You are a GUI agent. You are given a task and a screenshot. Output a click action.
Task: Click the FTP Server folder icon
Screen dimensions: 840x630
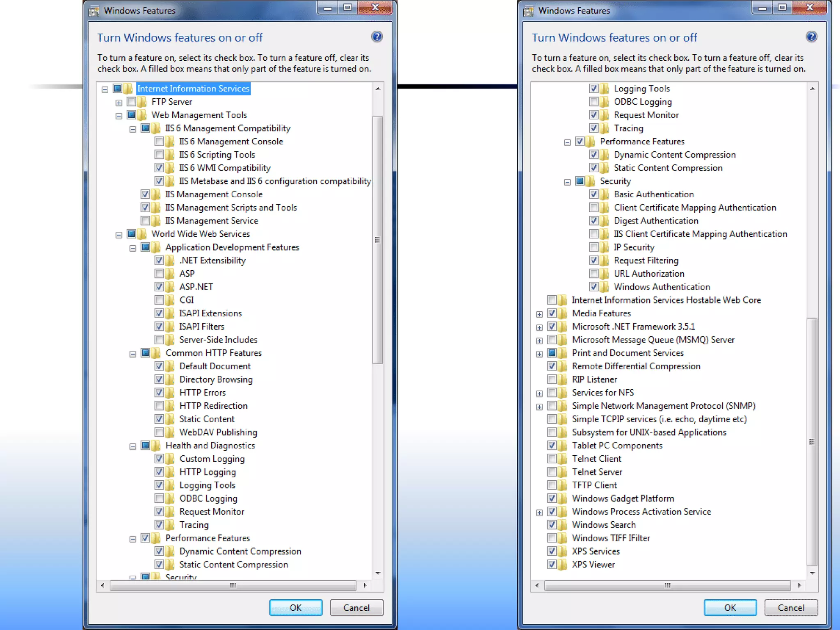(142, 102)
